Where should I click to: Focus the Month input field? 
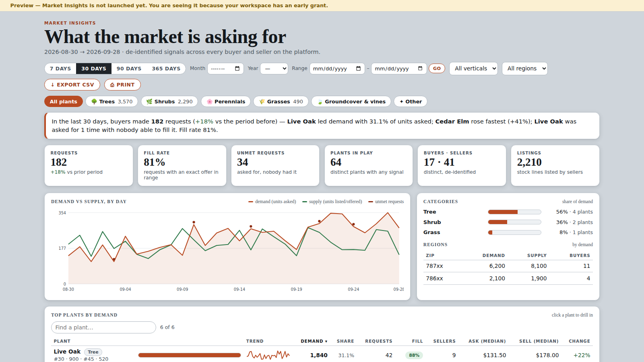[x=226, y=68]
